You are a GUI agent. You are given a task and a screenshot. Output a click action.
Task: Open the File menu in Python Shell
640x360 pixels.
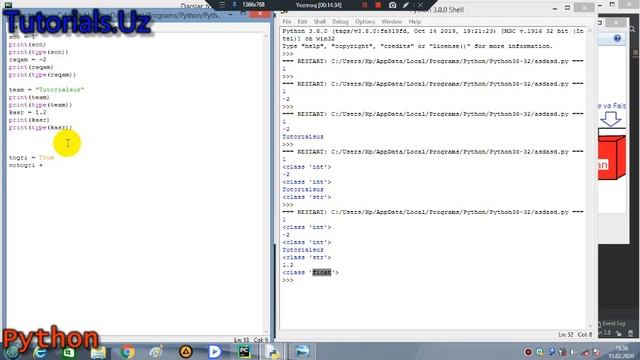[287, 22]
